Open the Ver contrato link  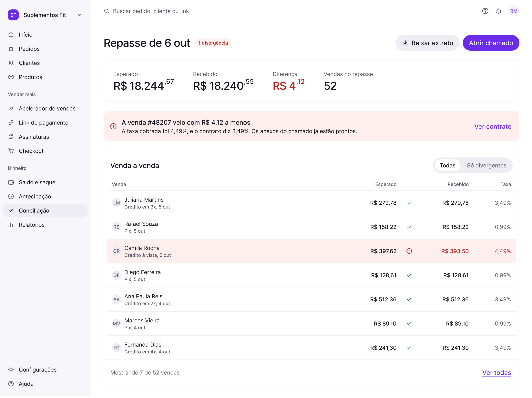pos(493,126)
